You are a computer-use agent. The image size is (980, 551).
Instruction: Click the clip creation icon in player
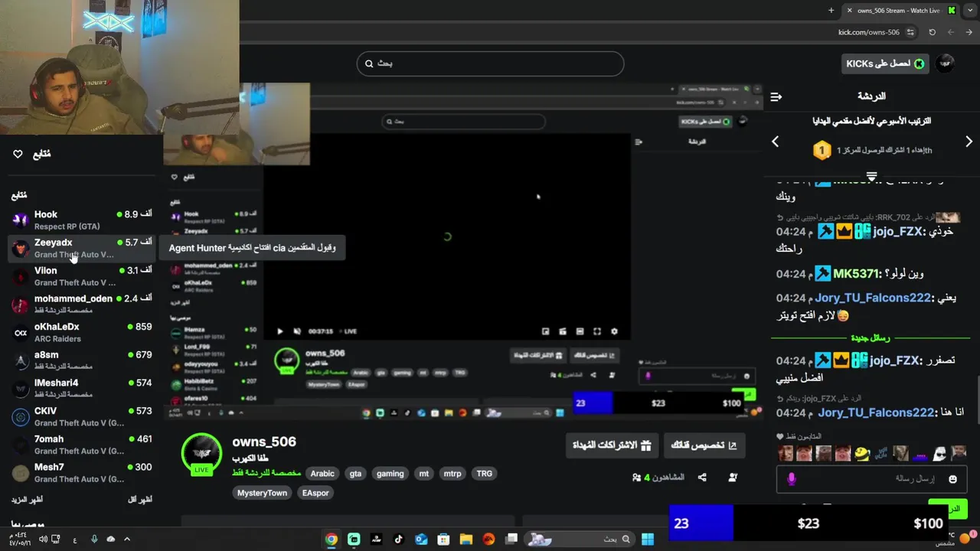563,331
